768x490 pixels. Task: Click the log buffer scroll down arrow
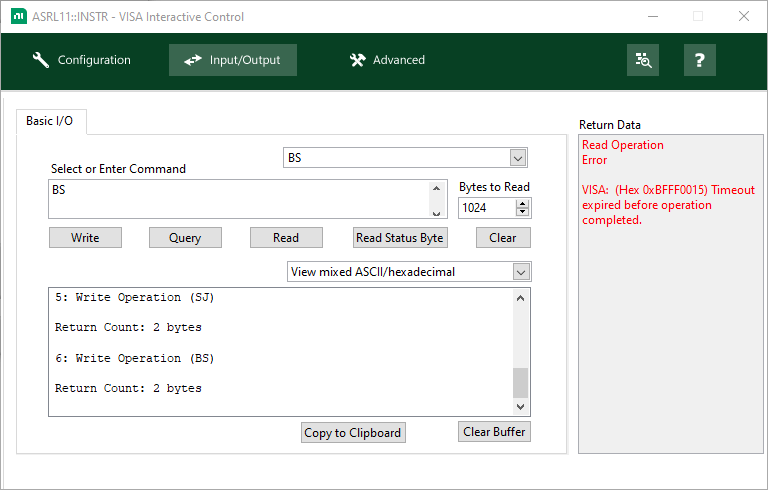pyautogui.click(x=521, y=407)
